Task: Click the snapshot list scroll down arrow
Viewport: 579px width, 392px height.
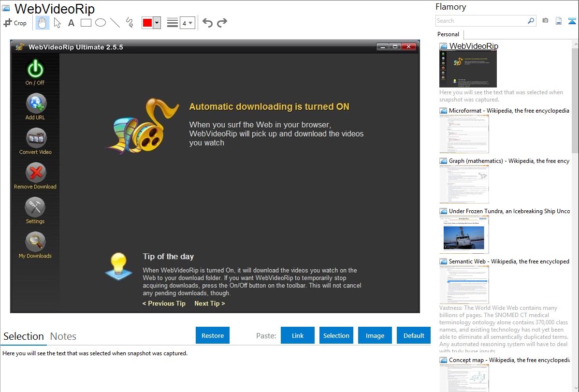Action: (575, 388)
